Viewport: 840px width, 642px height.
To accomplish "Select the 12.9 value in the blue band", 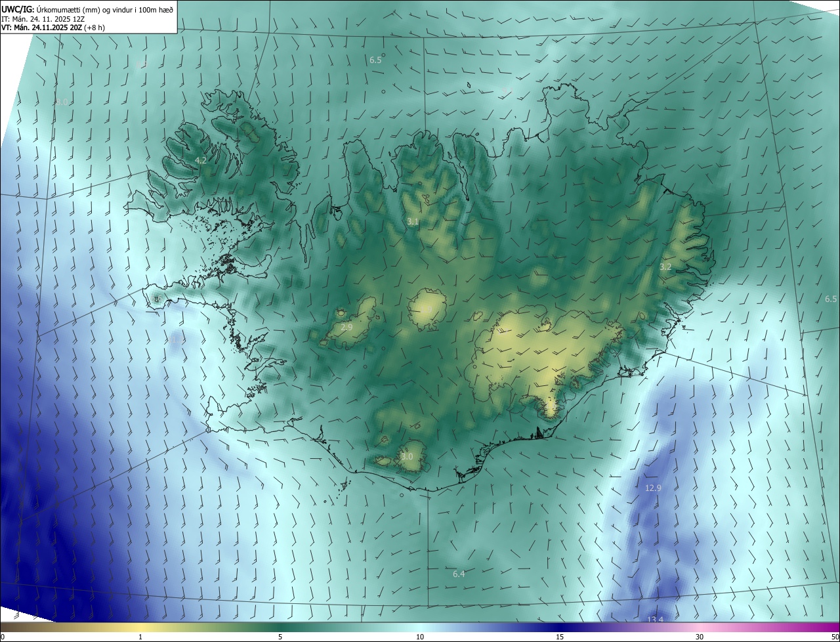I will point(653,488).
